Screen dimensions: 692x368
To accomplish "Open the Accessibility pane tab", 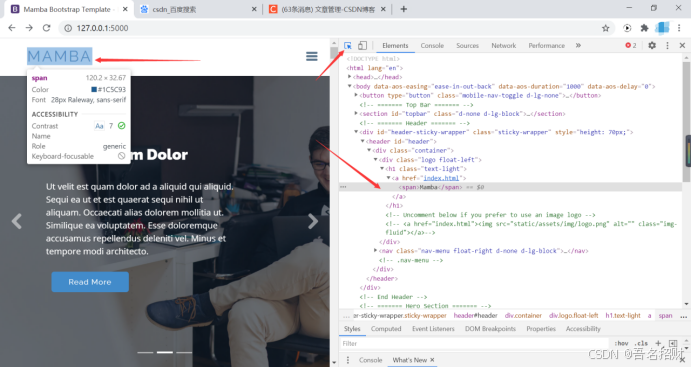I will coord(583,329).
